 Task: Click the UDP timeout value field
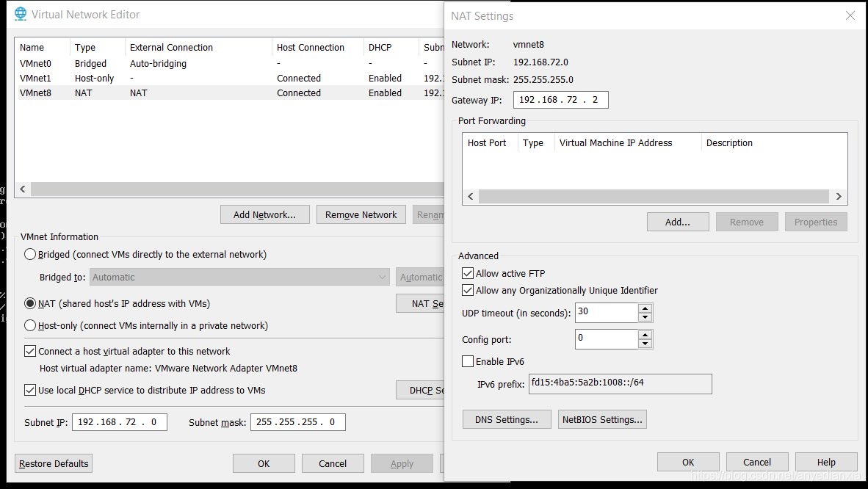(606, 313)
